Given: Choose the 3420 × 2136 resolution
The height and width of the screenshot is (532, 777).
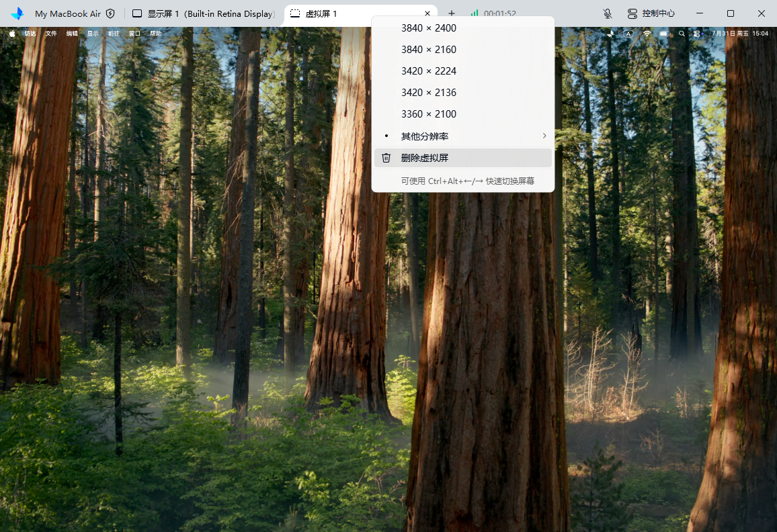Looking at the screenshot, I should (x=463, y=93).
